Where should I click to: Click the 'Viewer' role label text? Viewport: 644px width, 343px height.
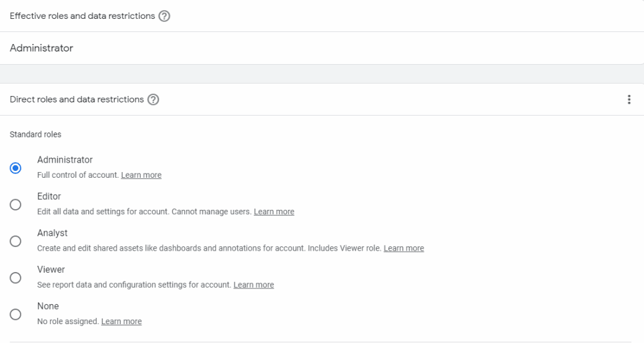coord(51,269)
